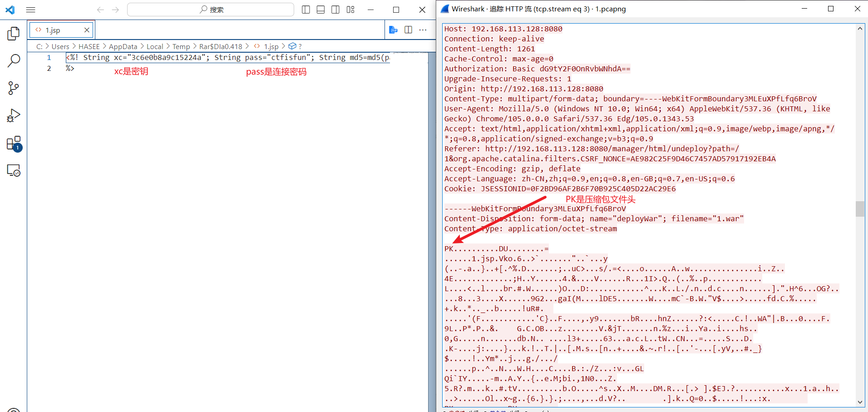Click the Local breadcrumb segment
The image size is (868, 412).
[155, 46]
